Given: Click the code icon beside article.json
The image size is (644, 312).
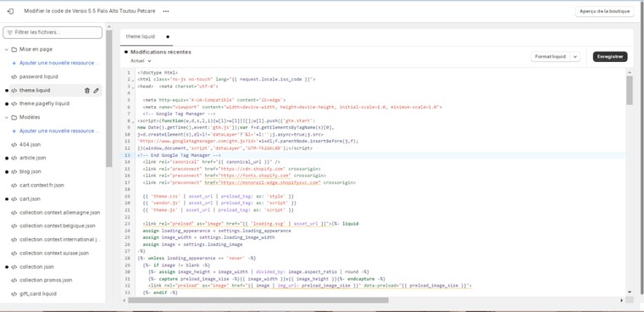Looking at the screenshot, I should (14, 159).
